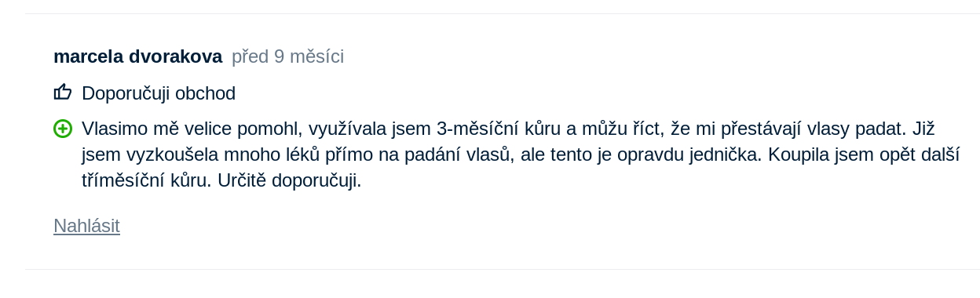Click the word Vlasimo in the review

tap(115, 129)
